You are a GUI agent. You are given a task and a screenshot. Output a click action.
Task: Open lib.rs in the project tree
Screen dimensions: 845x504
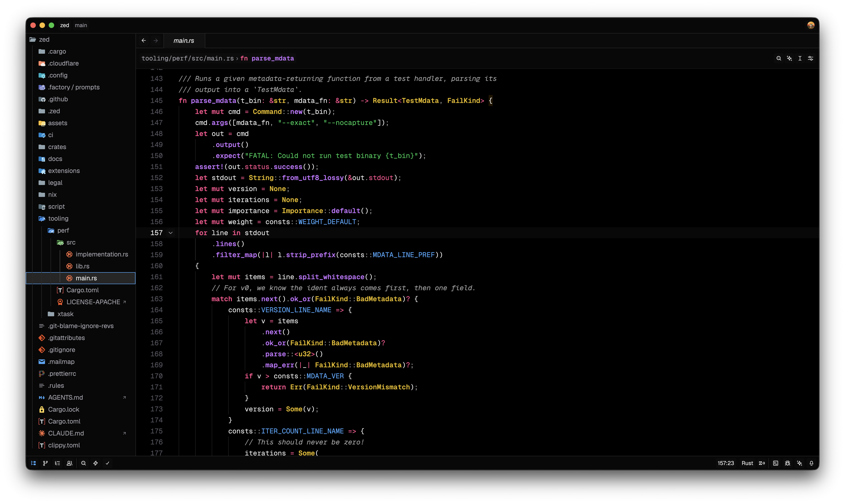pyautogui.click(x=82, y=266)
